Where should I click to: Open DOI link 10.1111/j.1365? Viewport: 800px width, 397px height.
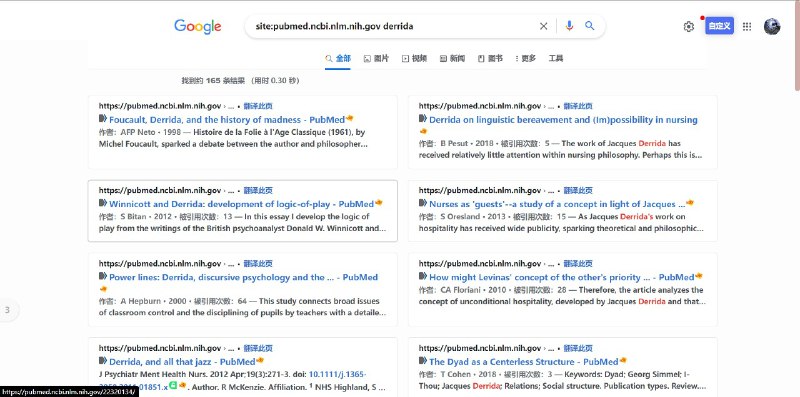[337, 375]
